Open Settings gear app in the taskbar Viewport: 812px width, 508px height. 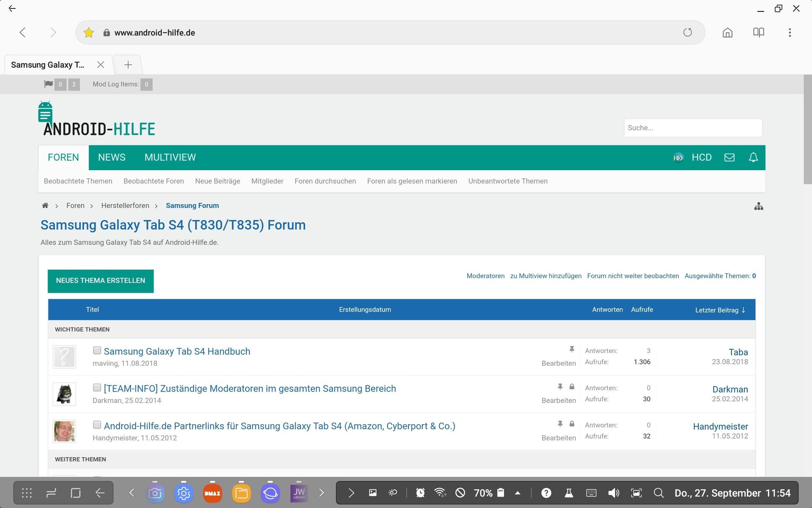click(x=184, y=493)
